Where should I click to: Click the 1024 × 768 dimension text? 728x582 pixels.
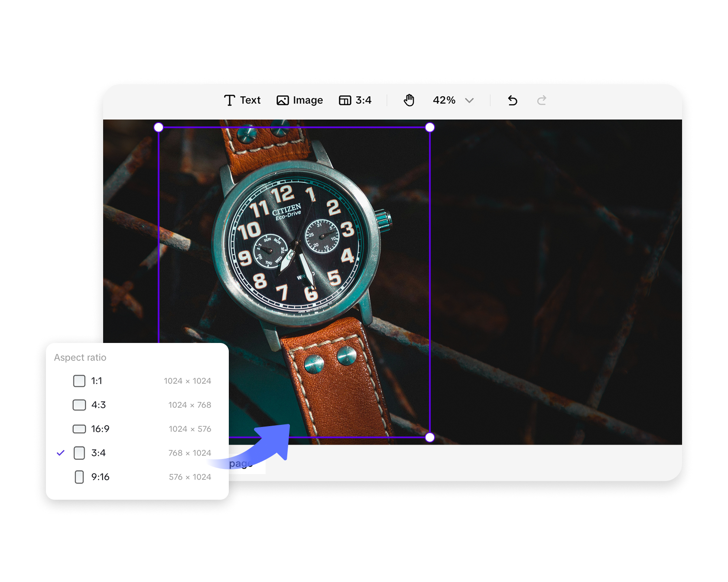(190, 405)
